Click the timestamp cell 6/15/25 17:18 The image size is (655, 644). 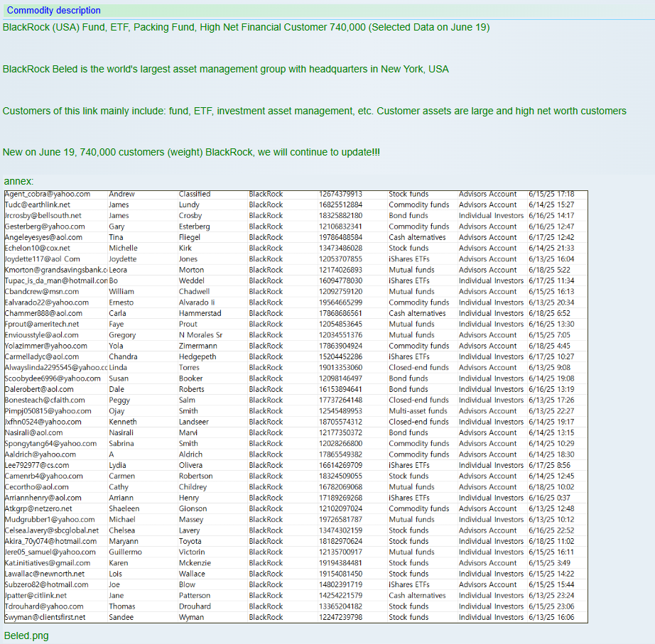click(x=551, y=194)
